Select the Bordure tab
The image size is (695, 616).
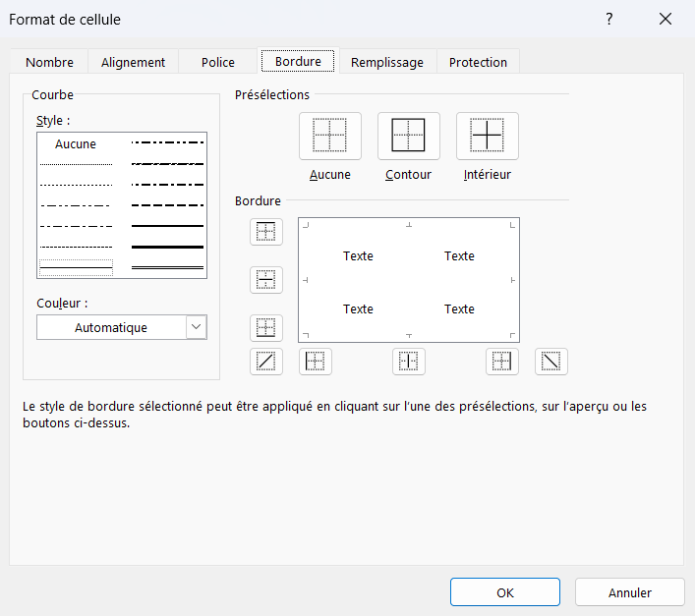pyautogui.click(x=298, y=61)
